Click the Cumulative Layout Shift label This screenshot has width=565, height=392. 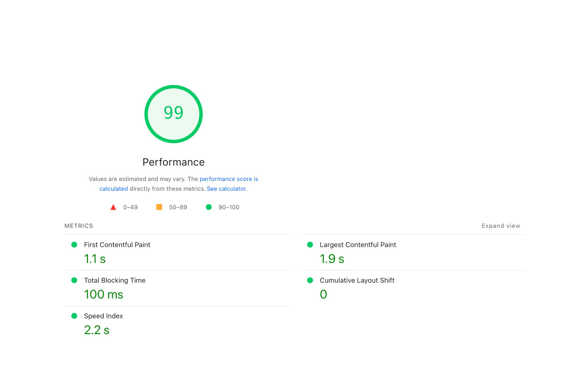pyautogui.click(x=357, y=280)
